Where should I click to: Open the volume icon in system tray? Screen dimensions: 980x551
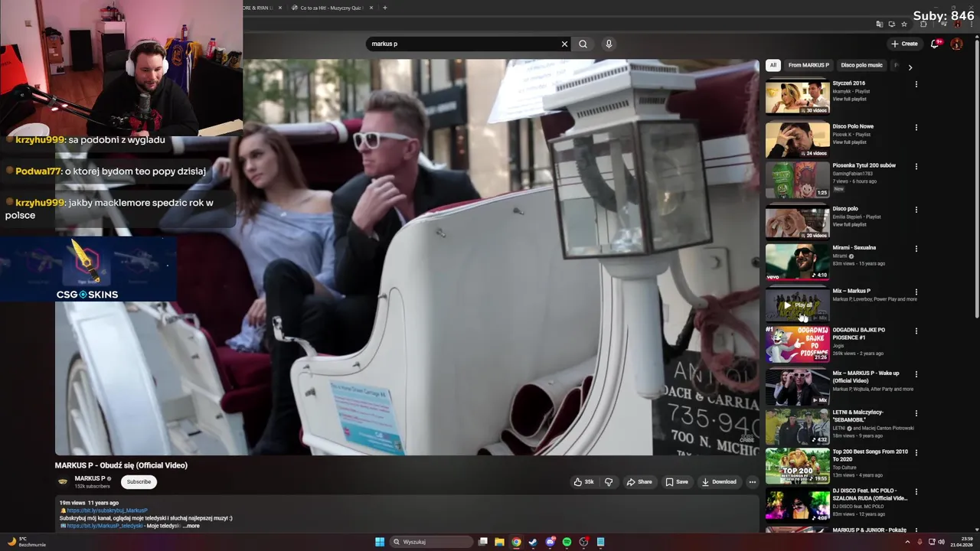tap(941, 542)
